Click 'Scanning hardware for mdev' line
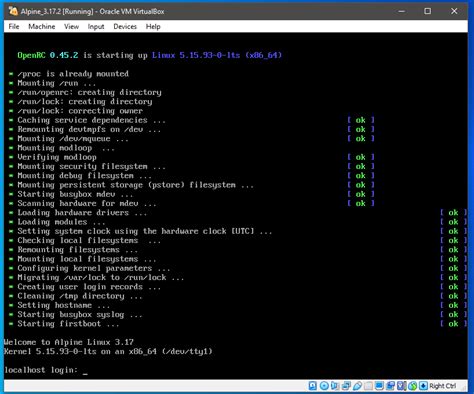This screenshot has height=394, width=474. [87, 203]
